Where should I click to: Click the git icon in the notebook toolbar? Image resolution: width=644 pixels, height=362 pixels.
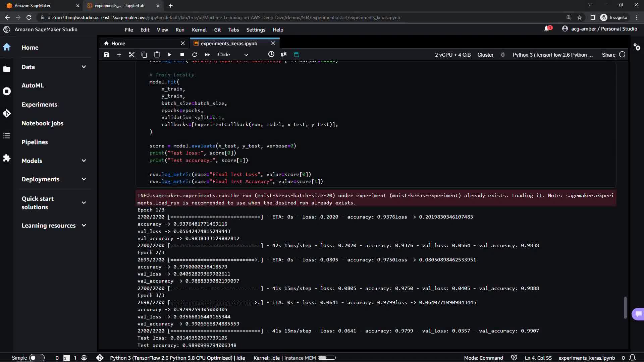tap(284, 54)
